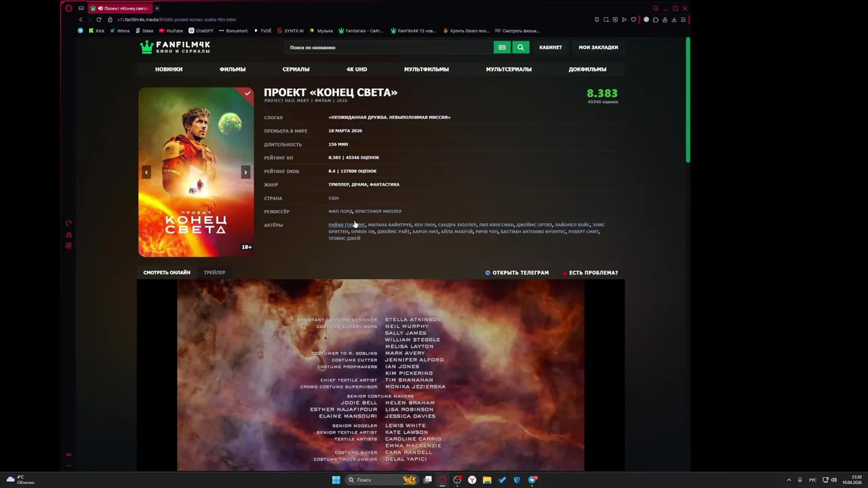
Task: Open МОИ ЗАКЛАДКИ bookmarks link
Action: (x=598, y=47)
